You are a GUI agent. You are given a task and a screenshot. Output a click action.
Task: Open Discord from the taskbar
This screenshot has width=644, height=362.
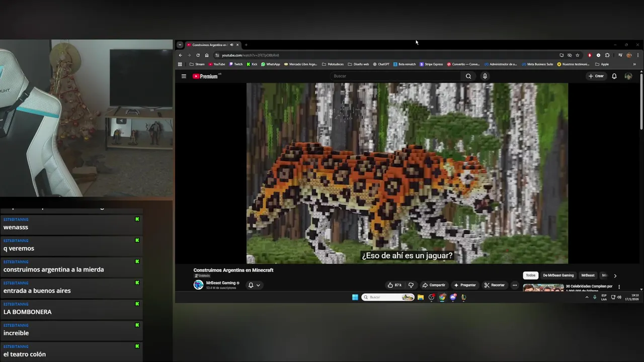(453, 297)
